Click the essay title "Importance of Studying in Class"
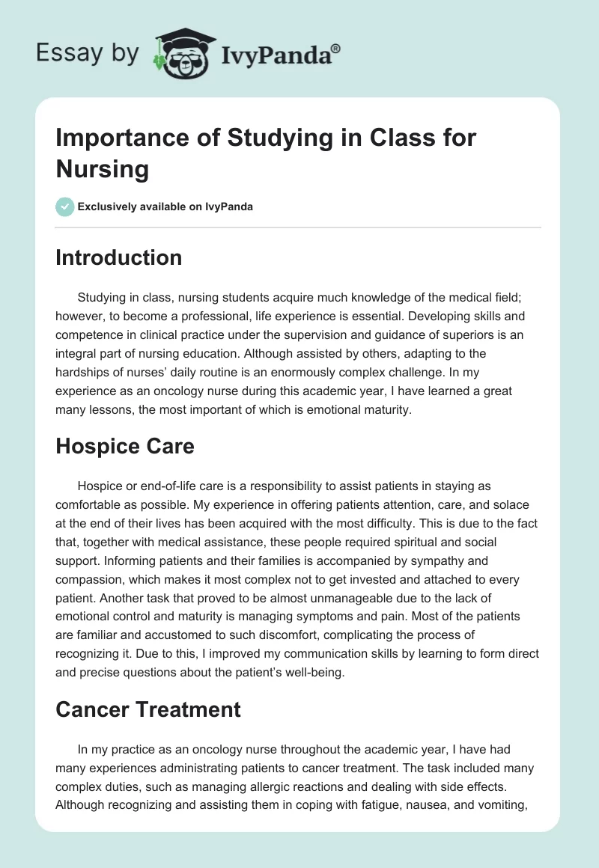This screenshot has width=599, height=868. [266, 138]
